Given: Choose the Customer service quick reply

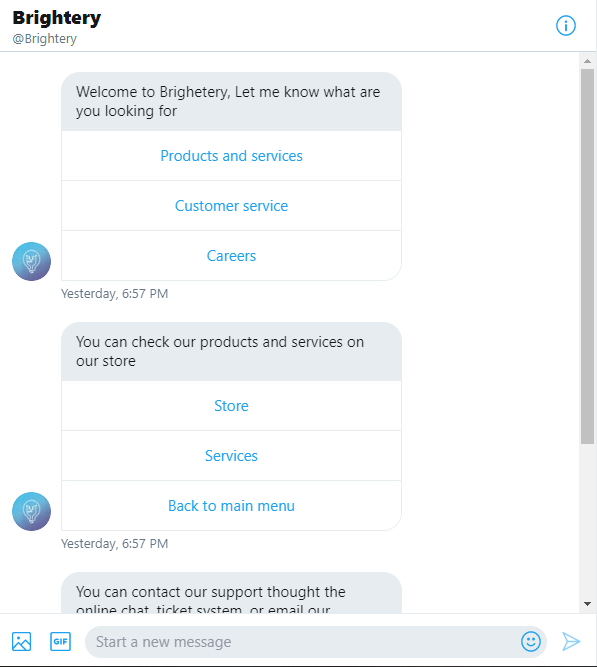Looking at the screenshot, I should pos(231,206).
